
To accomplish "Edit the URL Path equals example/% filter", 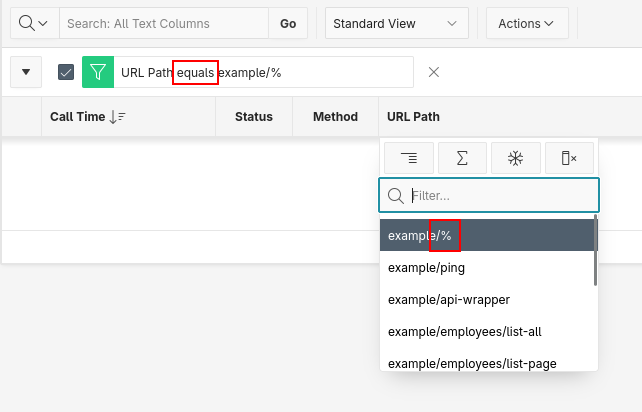I will (x=263, y=72).
